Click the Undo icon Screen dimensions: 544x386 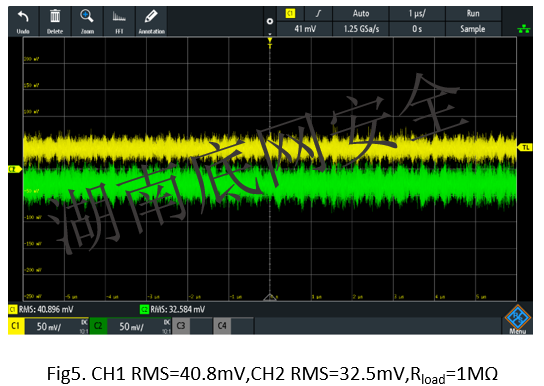23,22
